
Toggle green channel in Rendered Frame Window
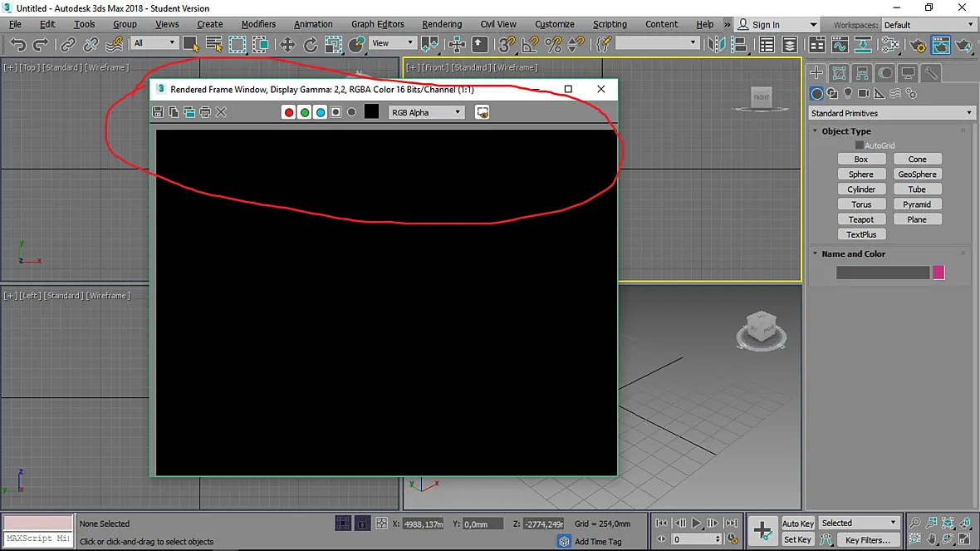[304, 112]
